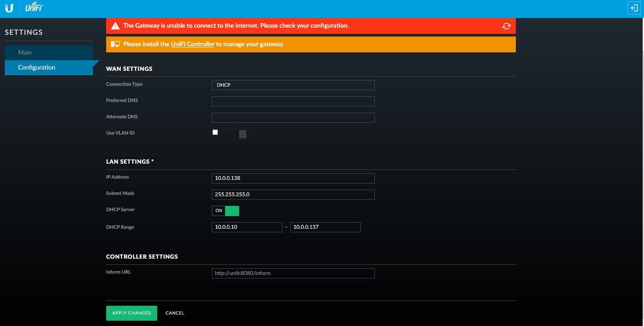
Task: Click the VLAN ID number stepper arrows
Action: [242, 134]
